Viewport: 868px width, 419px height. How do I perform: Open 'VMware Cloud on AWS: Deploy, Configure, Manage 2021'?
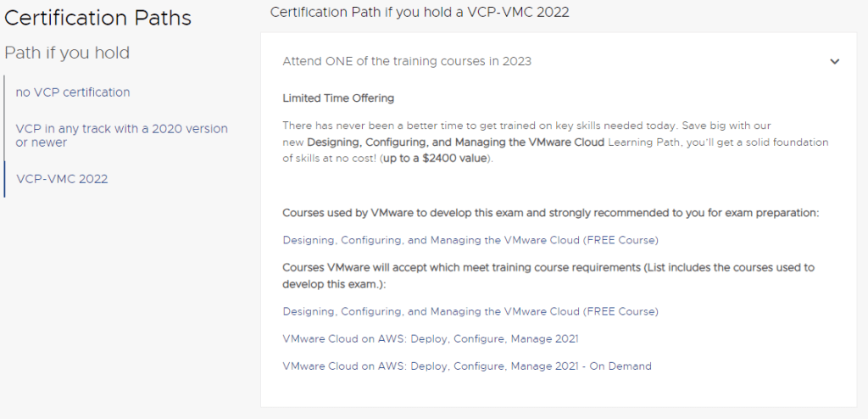click(430, 338)
